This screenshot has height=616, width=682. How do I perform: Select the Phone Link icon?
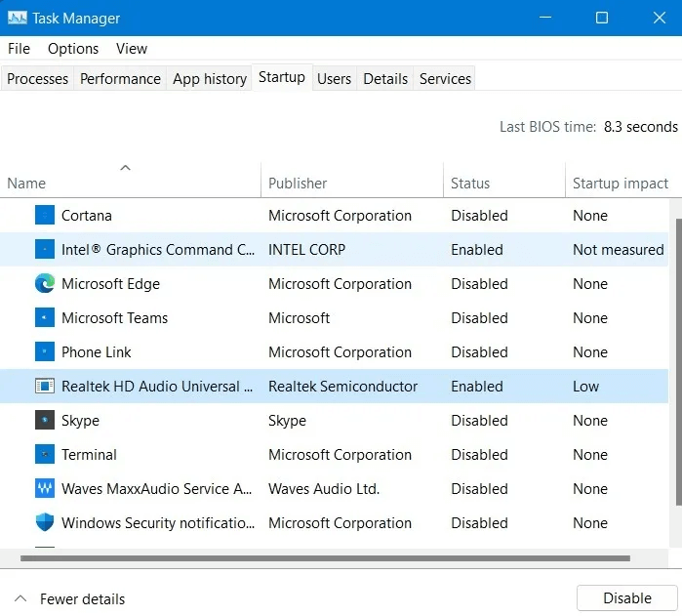tap(45, 352)
